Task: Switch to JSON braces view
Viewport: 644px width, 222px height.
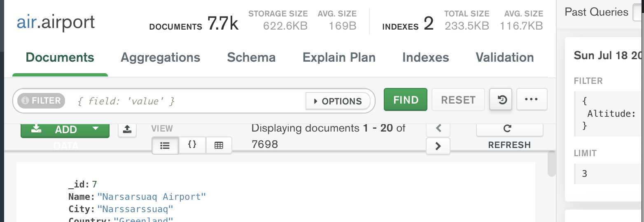Action: (192, 145)
